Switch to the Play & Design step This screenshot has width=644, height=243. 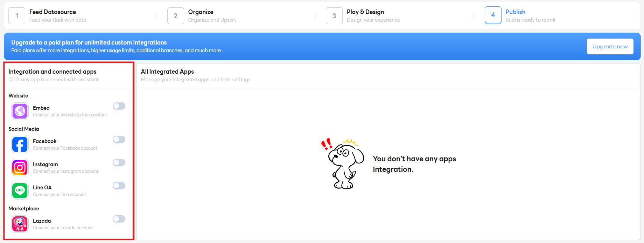click(x=365, y=12)
